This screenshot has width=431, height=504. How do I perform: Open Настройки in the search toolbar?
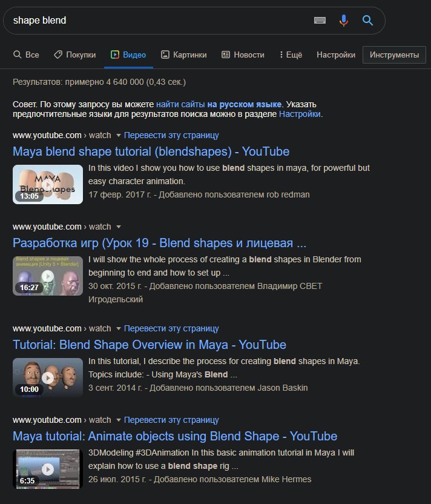click(x=336, y=55)
